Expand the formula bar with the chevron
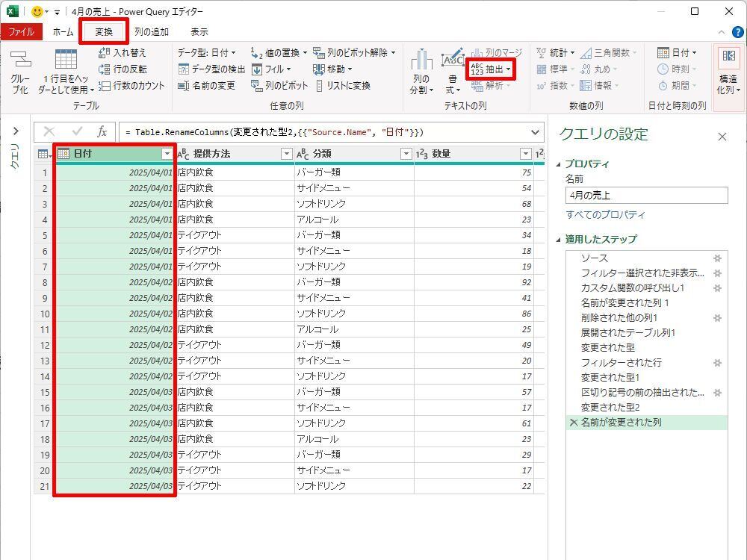The image size is (747, 560). pyautogui.click(x=535, y=132)
